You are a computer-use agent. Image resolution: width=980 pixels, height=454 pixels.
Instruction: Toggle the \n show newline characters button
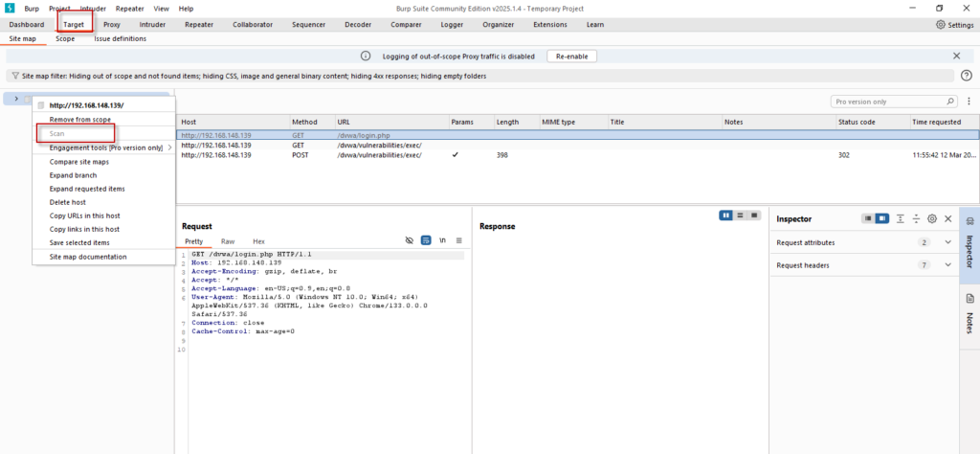[x=442, y=240]
